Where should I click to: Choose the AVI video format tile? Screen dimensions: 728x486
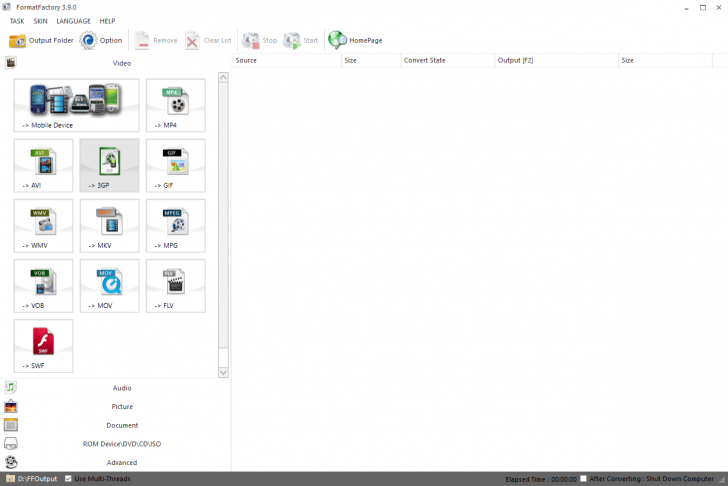coord(44,165)
